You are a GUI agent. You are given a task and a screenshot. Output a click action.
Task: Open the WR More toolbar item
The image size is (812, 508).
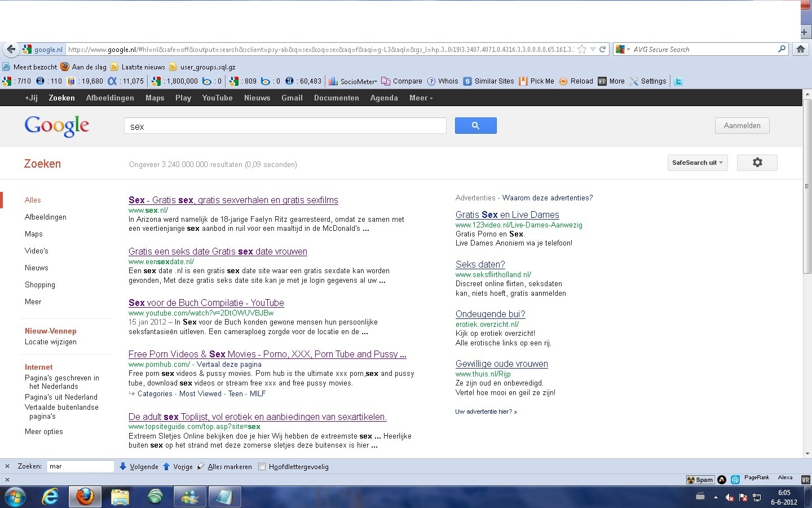coord(611,81)
